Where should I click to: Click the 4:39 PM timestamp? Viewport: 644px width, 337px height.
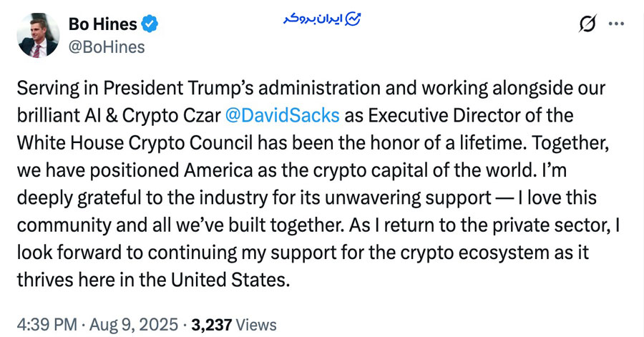(x=47, y=325)
